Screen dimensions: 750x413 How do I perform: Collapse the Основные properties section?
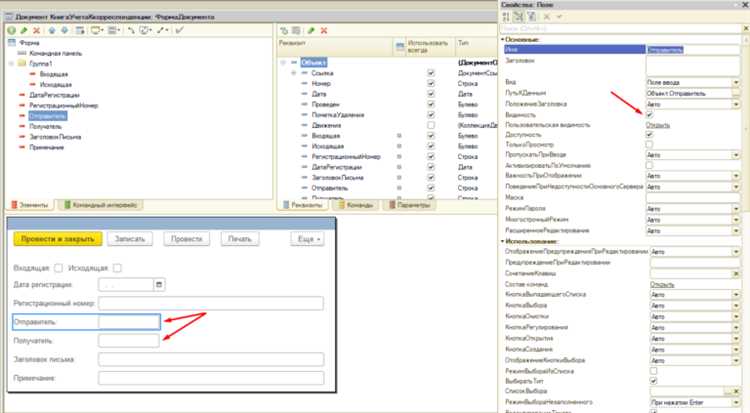click(502, 40)
